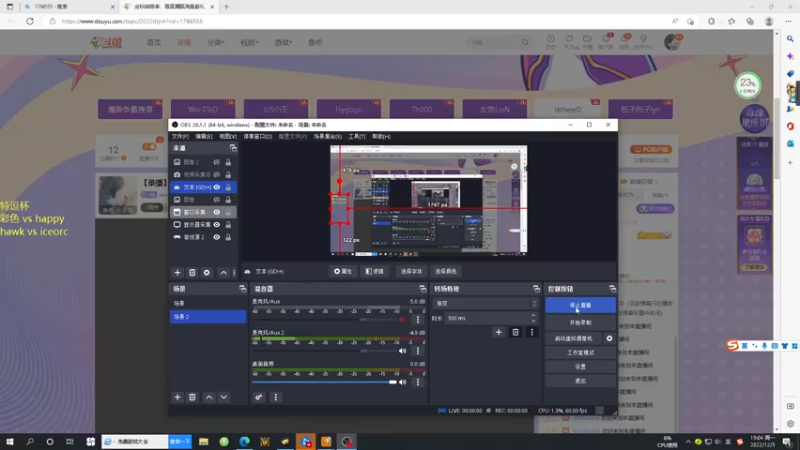This screenshot has height=450, width=800.
Task: Open File Explorer from Windows taskbar
Action: tap(204, 441)
